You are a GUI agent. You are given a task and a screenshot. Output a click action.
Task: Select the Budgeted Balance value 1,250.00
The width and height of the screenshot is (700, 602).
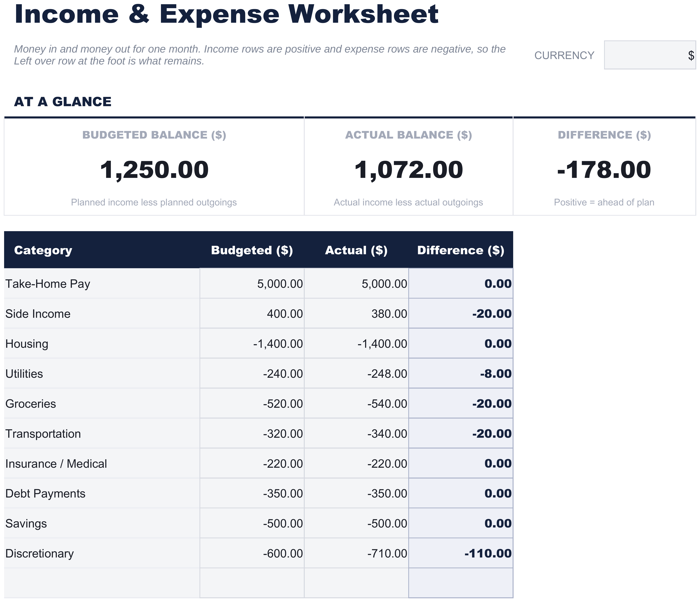pyautogui.click(x=154, y=169)
